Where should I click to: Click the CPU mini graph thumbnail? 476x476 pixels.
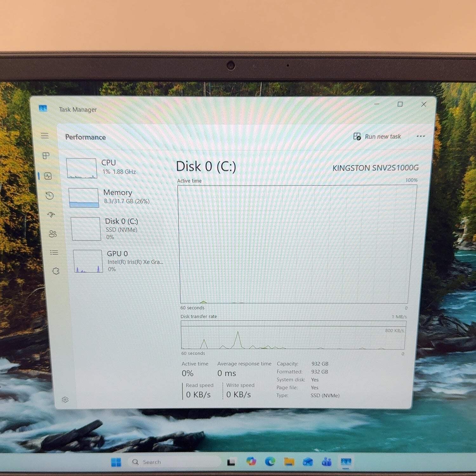(82, 169)
